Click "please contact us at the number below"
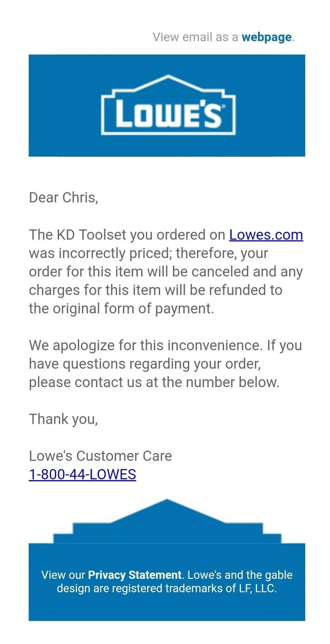This screenshot has height=644, width=330. (x=154, y=382)
